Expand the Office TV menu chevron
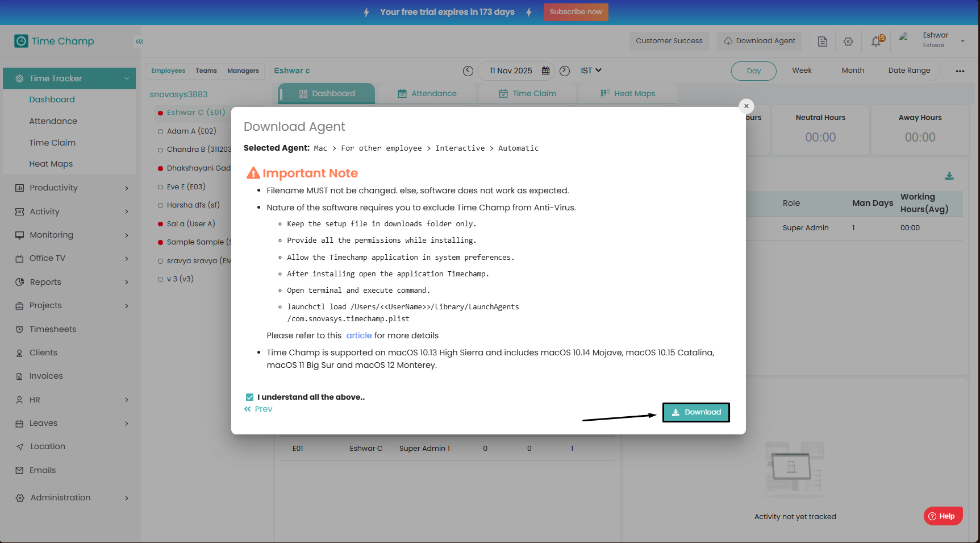The image size is (980, 543). (x=127, y=259)
